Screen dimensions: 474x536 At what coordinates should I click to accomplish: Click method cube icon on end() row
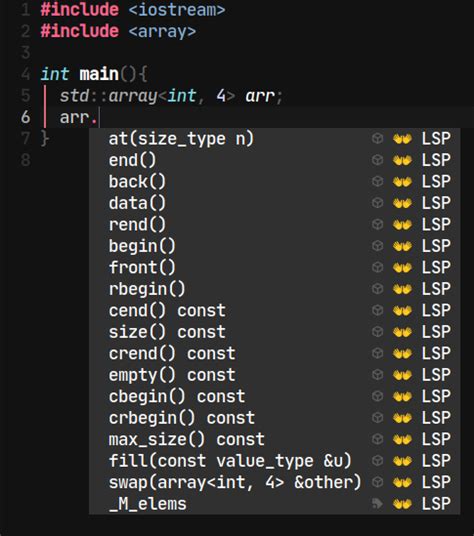377,160
